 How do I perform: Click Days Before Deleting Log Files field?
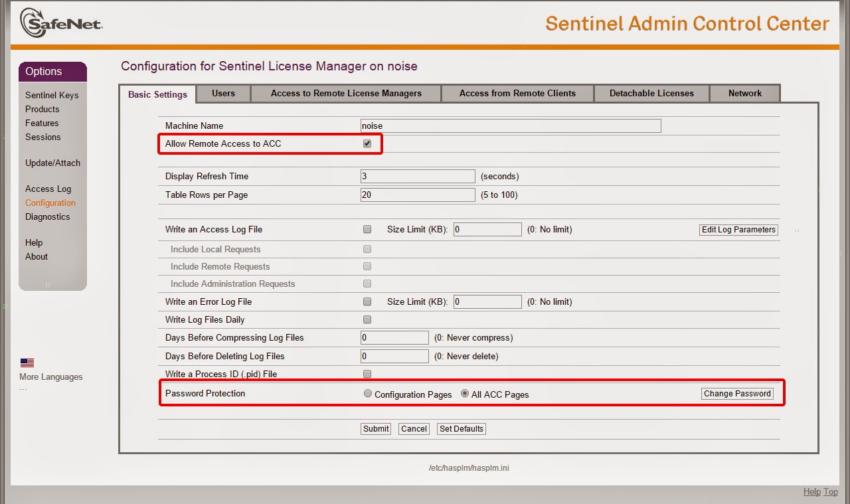(x=394, y=356)
